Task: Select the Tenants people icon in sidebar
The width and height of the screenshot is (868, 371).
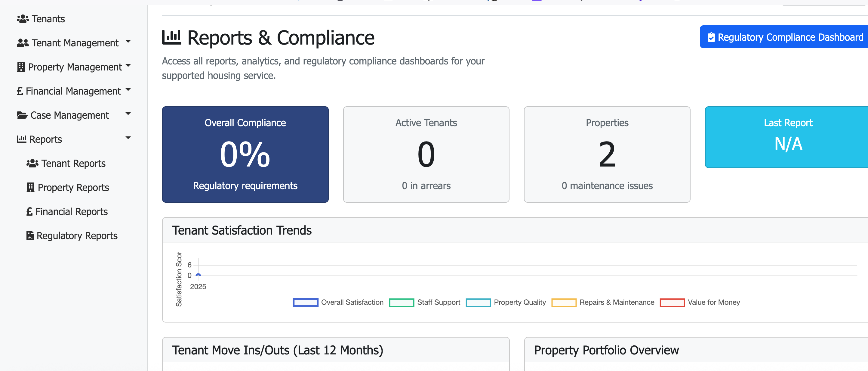Action: click(23, 19)
